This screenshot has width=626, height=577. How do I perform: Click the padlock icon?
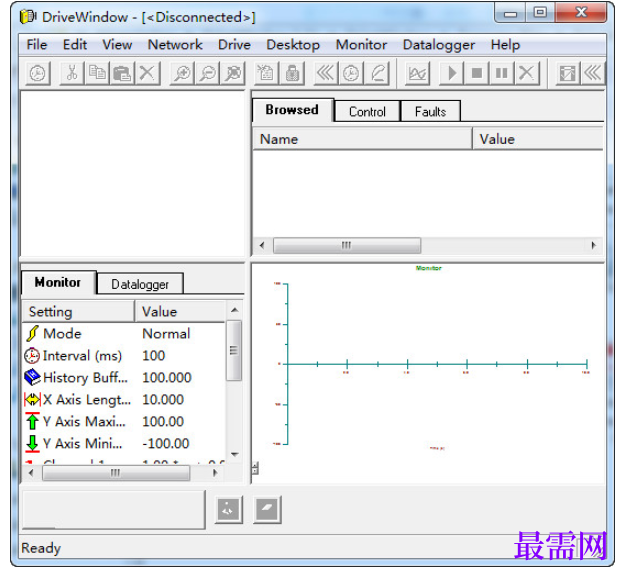coord(292,73)
